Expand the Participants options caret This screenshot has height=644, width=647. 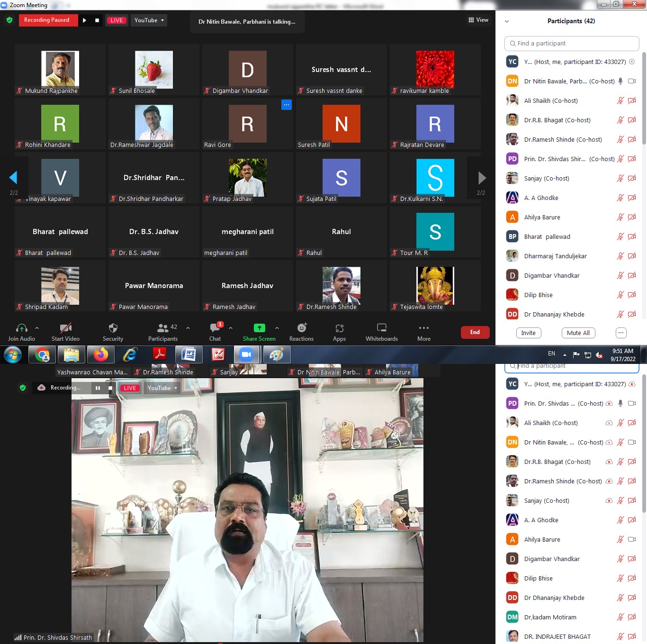point(188,328)
